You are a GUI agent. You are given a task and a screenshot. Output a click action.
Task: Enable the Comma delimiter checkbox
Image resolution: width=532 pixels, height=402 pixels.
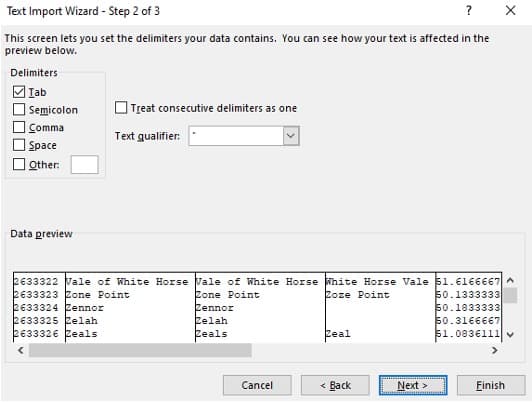pyautogui.click(x=19, y=127)
